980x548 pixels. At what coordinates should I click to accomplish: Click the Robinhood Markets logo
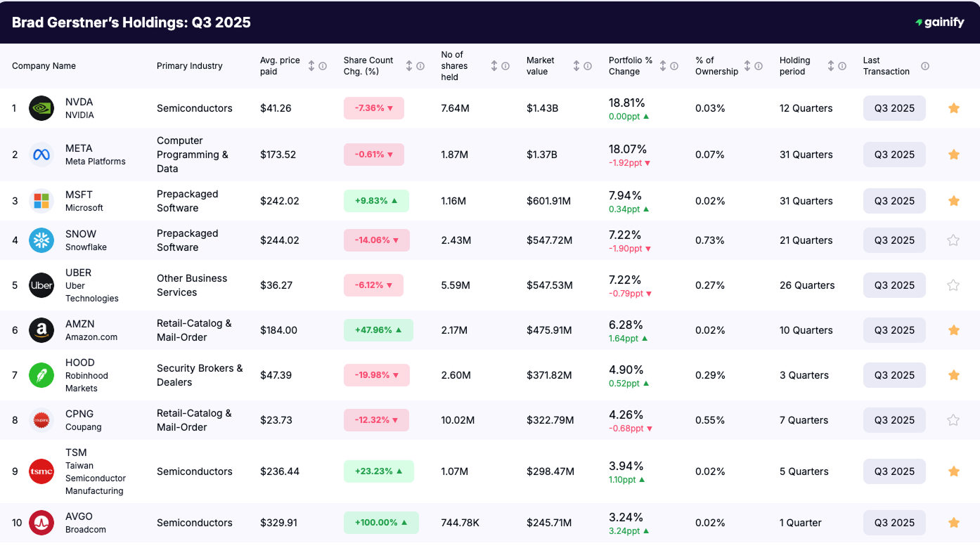(x=41, y=374)
